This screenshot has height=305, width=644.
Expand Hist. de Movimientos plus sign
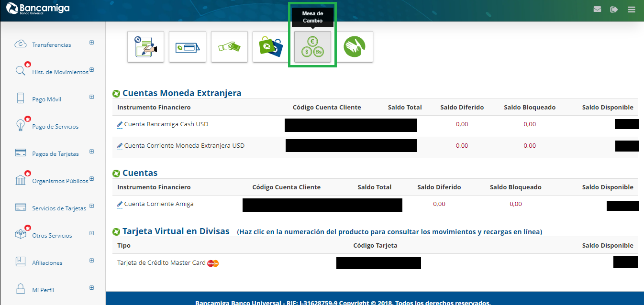pyautogui.click(x=91, y=70)
